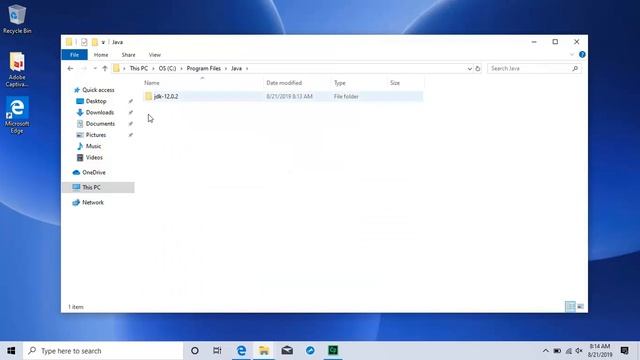Click the green taskbar app icon
This screenshot has width=640, height=360.
333,351
